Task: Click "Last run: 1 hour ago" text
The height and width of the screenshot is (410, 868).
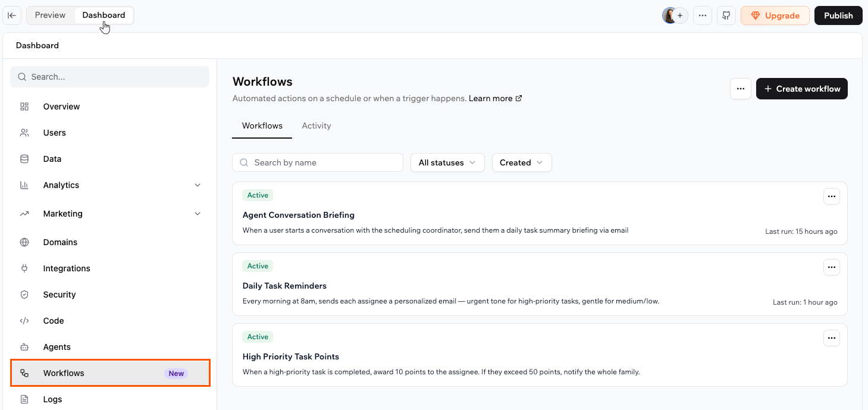Action: coord(805,302)
